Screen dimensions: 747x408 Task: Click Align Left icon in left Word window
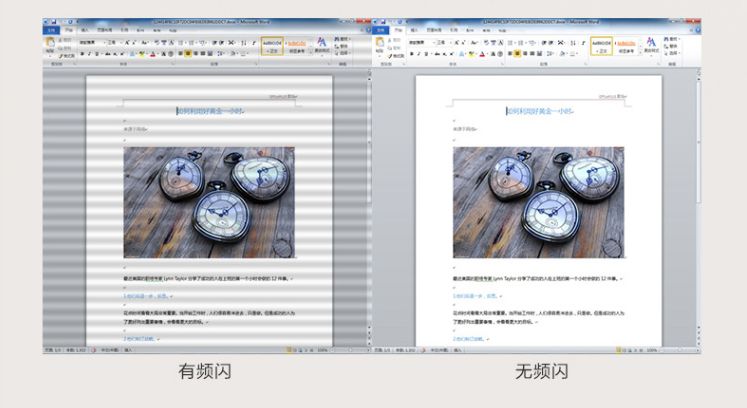180,53
